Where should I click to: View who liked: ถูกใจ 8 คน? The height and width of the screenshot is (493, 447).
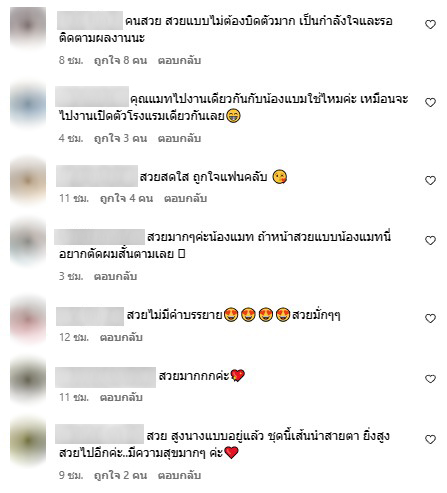[x=120, y=60]
